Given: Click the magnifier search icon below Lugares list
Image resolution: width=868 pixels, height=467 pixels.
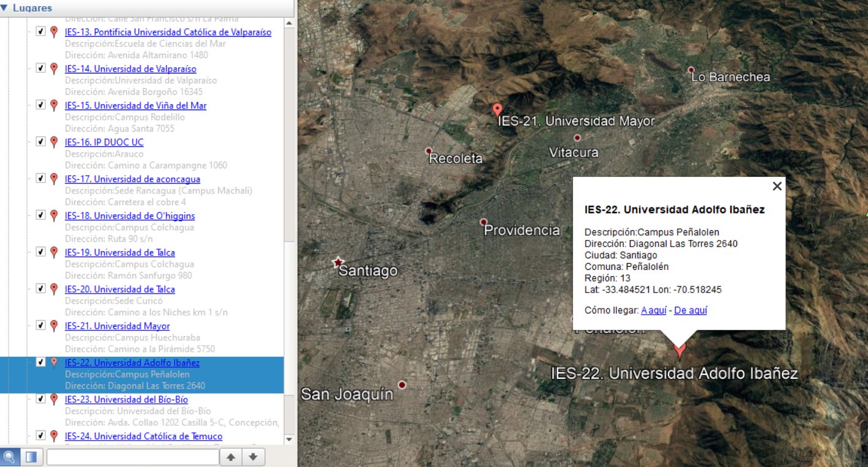Looking at the screenshot, I should [x=10, y=457].
